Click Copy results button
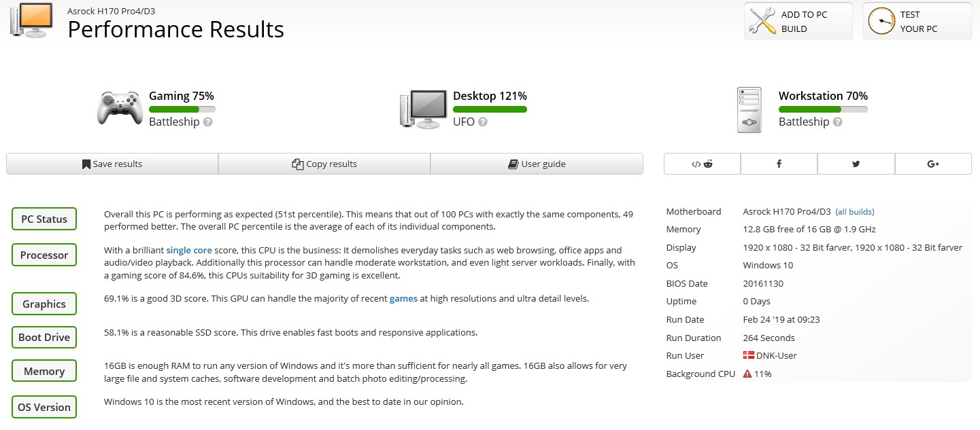Viewport: 980px width, 430px height. (324, 164)
